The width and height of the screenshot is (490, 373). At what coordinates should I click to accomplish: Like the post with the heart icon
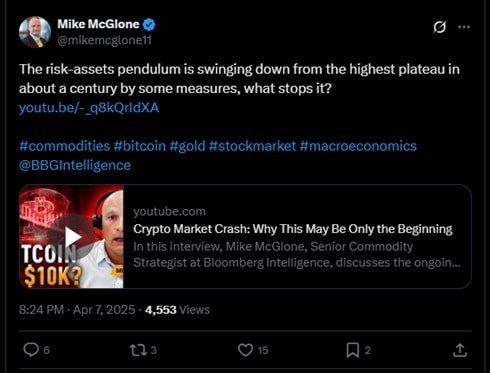pos(245,350)
